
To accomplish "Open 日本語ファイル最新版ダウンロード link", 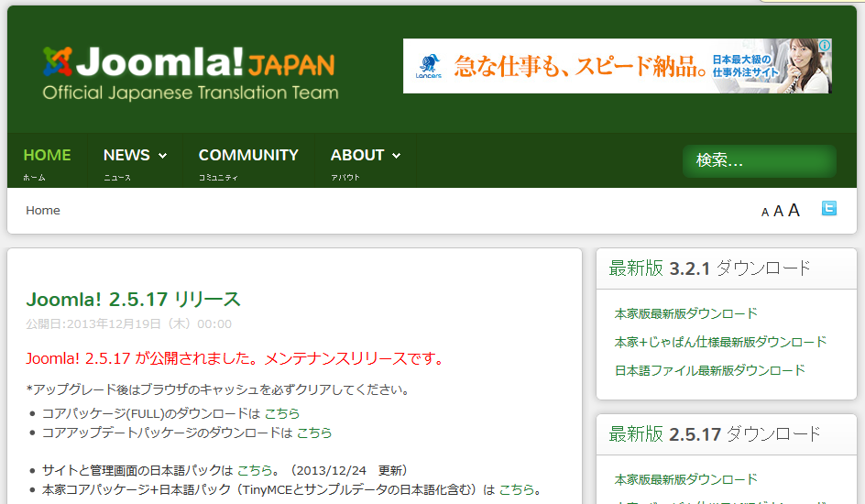I will pyautogui.click(x=710, y=370).
